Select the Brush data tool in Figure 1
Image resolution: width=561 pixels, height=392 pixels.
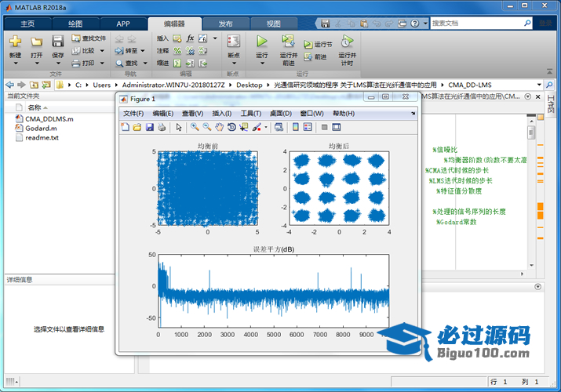(x=257, y=127)
